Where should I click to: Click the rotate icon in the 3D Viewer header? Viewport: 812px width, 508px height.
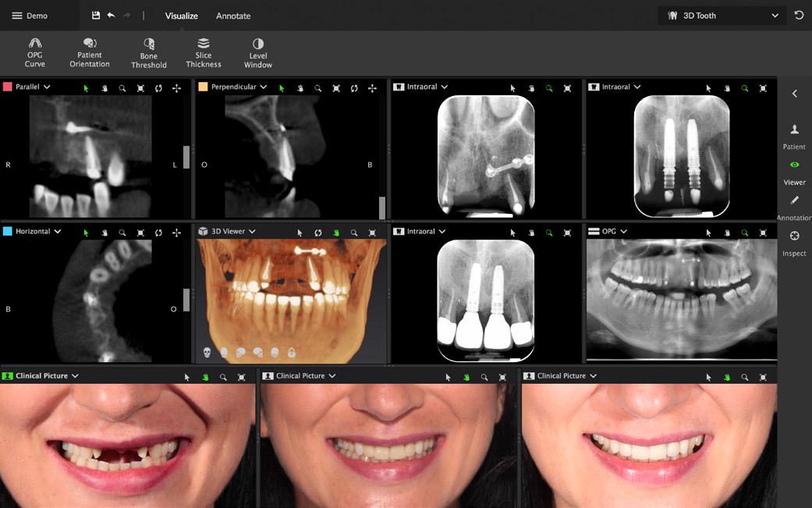(x=318, y=233)
